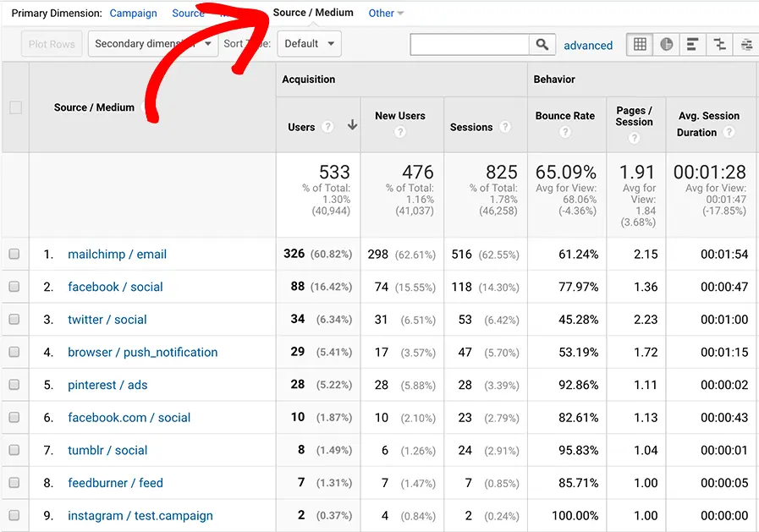Click the total Sessions value 825
Viewport: 759px width, 532px height.
click(502, 173)
